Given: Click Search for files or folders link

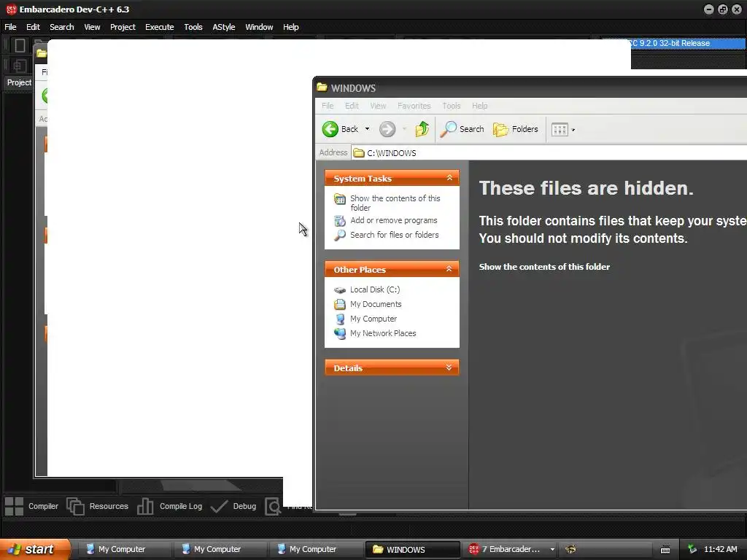Looking at the screenshot, I should click(395, 235).
